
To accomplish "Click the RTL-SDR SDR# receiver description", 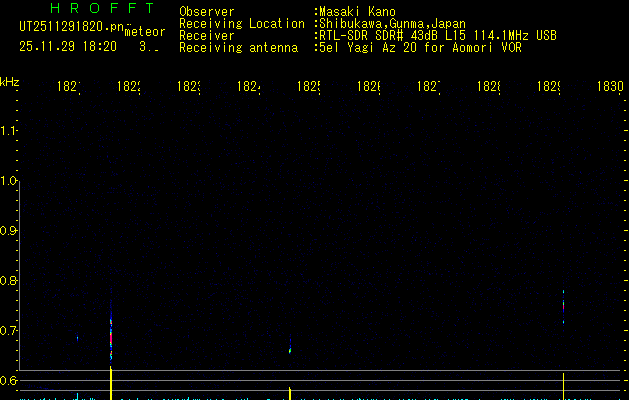I will coord(438,36).
